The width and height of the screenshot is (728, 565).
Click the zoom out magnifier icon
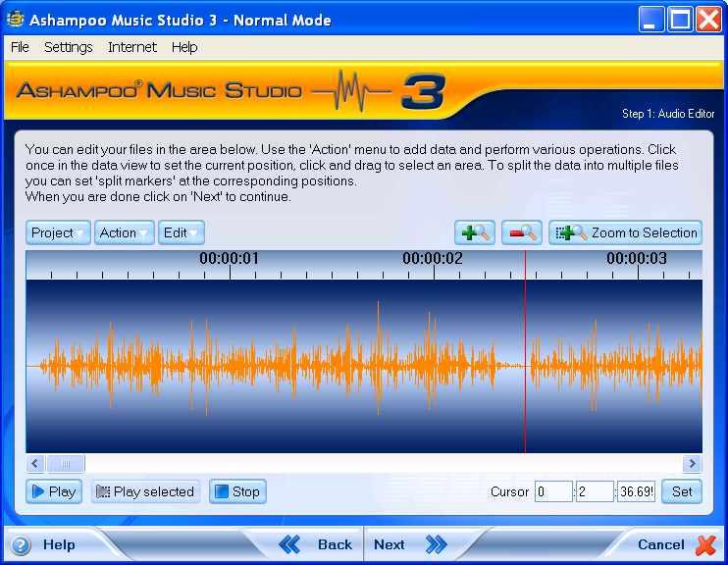522,232
